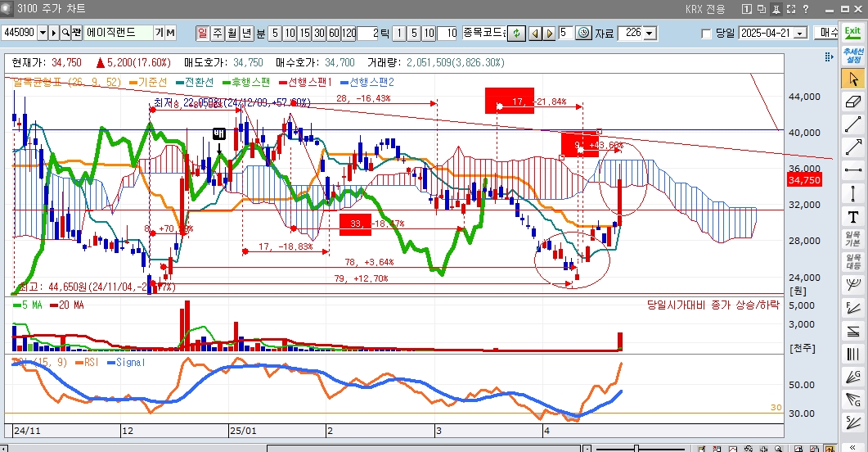Click the magnifier zoom icon in bottom toolbar
The height and width of the screenshot is (452, 868).
(x=779, y=449)
